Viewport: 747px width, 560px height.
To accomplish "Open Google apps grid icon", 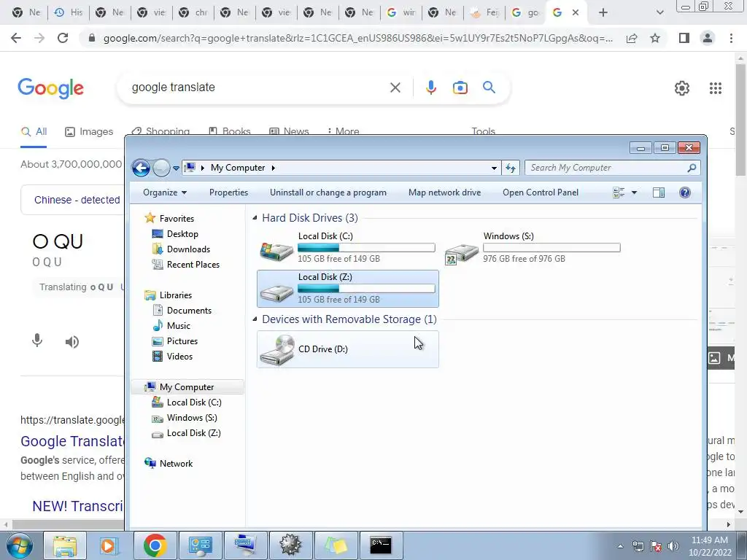I will [x=715, y=88].
